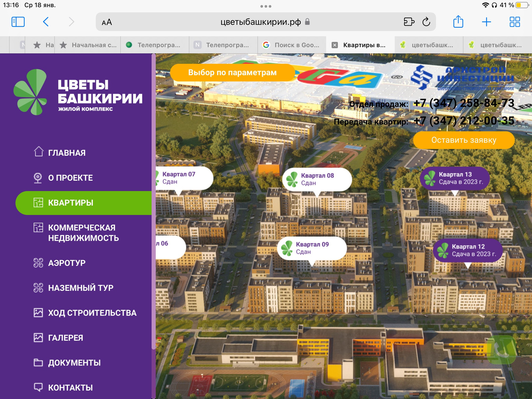The width and height of the screenshot is (532, 399).
Task: Open the ГЛАВНАЯ menu item
Action: point(66,153)
